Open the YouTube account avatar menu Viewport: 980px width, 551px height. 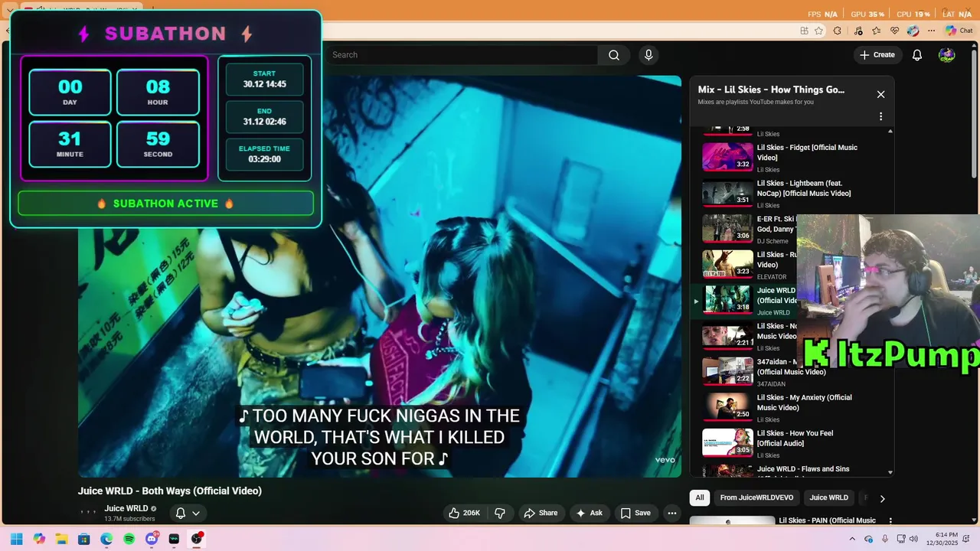point(947,55)
